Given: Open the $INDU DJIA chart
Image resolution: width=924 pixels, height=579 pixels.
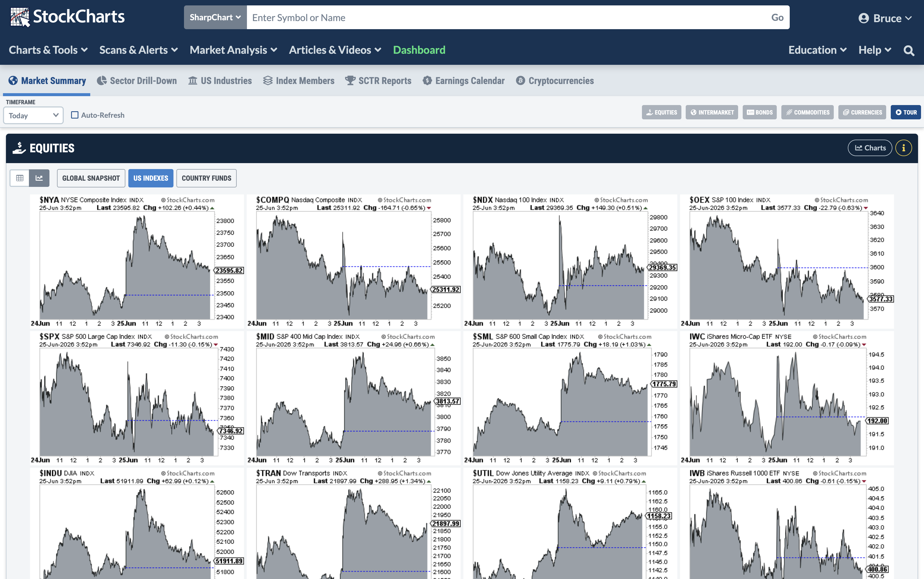Looking at the screenshot, I should click(x=137, y=523).
